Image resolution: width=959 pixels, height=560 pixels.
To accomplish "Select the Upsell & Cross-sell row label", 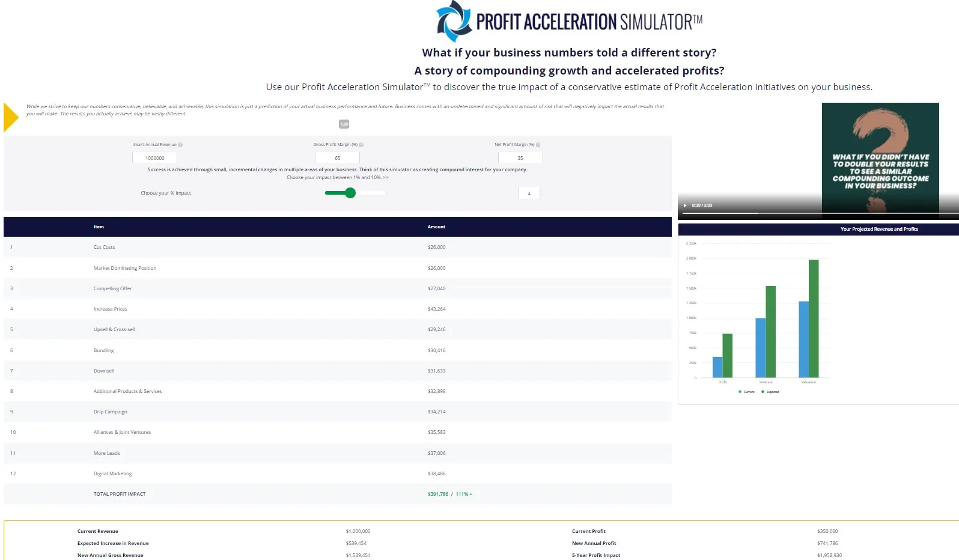I will coord(114,329).
